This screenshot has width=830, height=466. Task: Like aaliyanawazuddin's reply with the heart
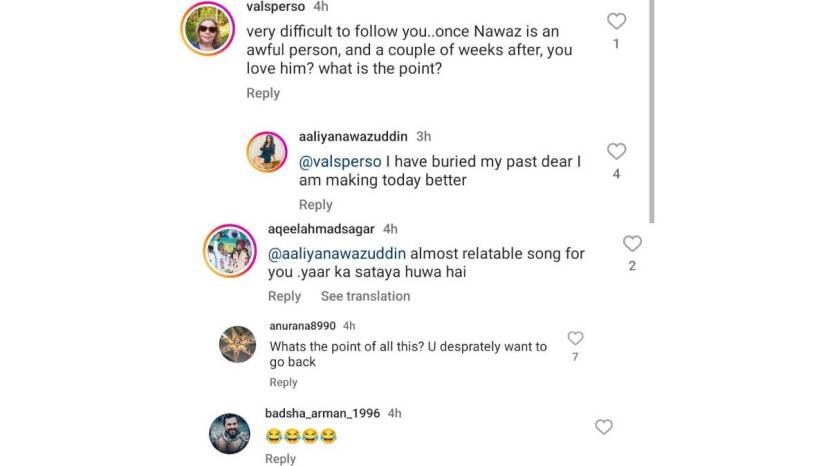(617, 151)
